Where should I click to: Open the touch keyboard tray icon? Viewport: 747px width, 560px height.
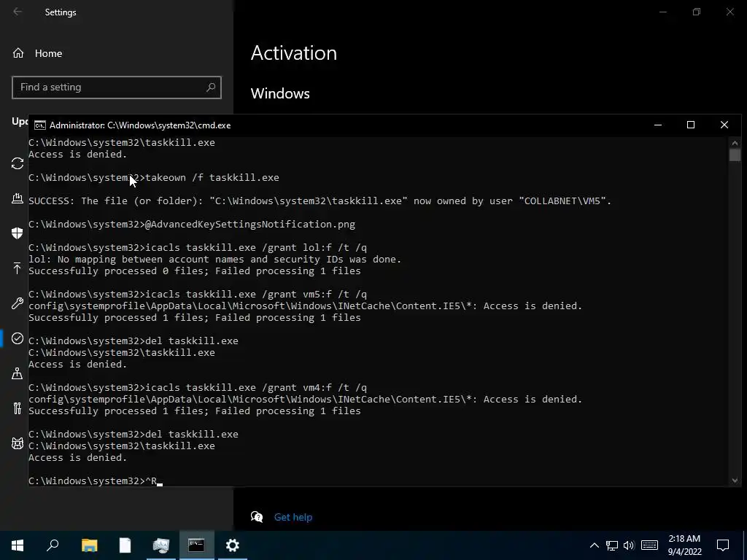[x=649, y=545]
